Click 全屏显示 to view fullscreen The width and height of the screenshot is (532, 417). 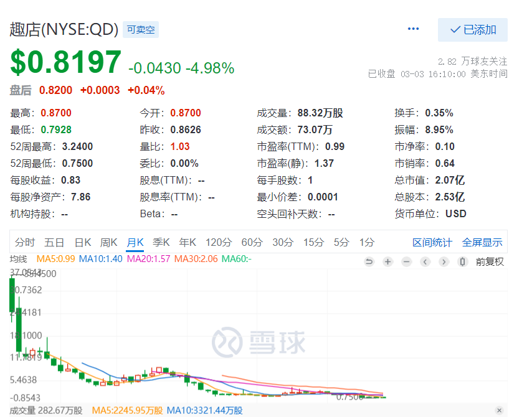(482, 243)
